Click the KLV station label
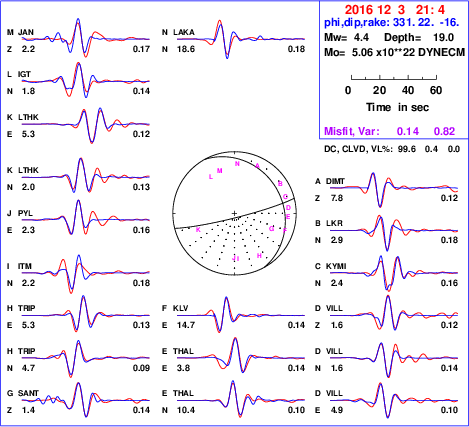469x427 pixels. 180,308
